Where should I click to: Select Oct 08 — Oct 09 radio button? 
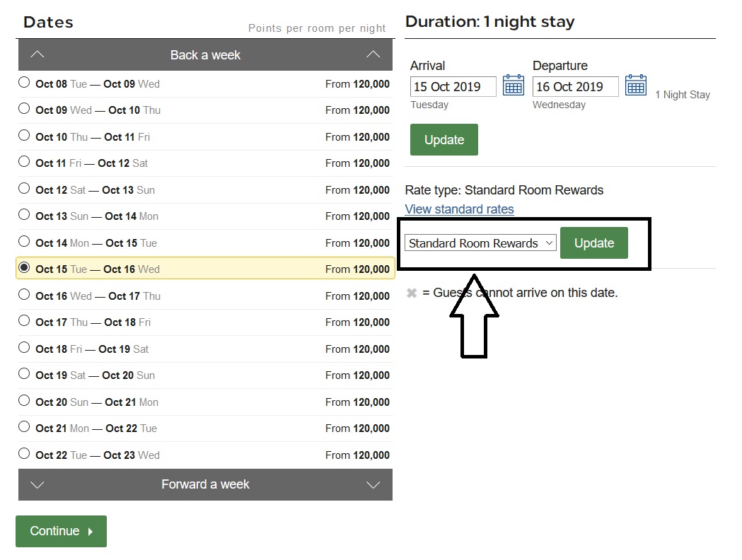tap(24, 83)
